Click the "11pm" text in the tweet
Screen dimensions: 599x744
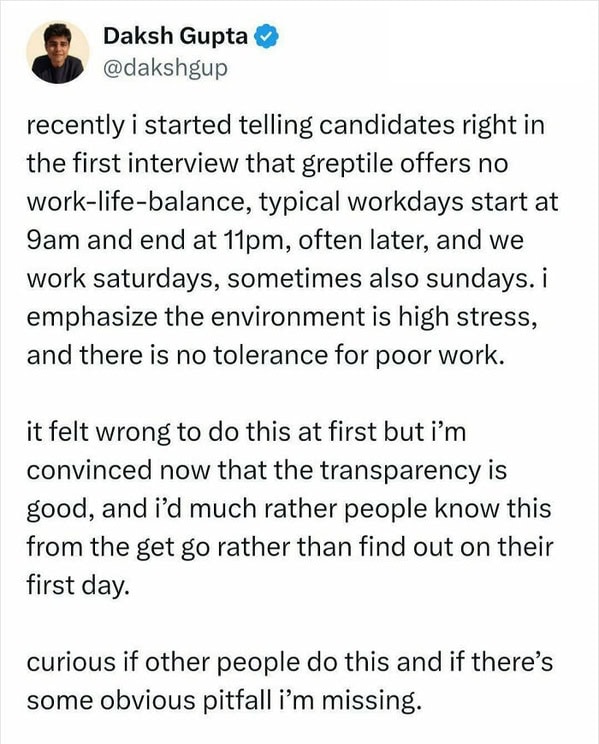253,241
